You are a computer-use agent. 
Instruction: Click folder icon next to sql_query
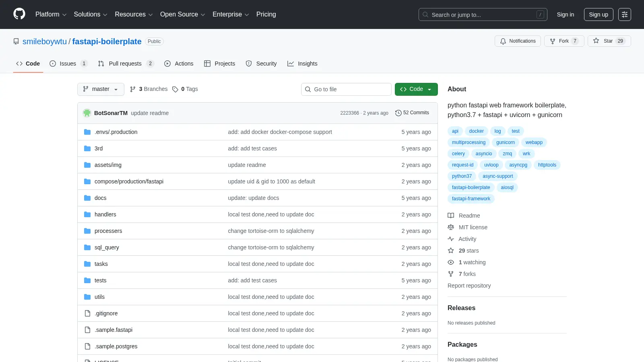[x=87, y=247]
